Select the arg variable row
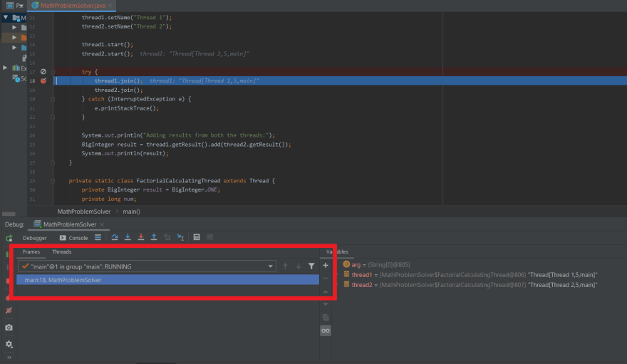Viewport: 627px width, 364px height. (376, 264)
